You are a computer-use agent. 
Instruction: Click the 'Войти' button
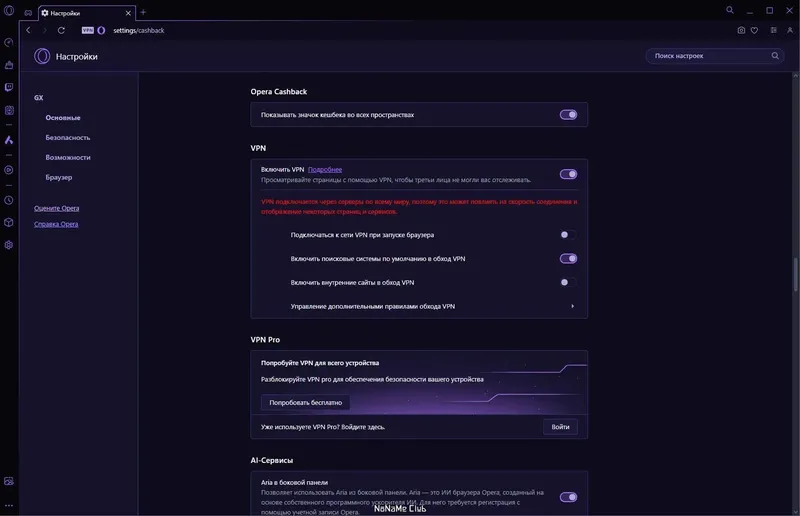click(x=560, y=427)
